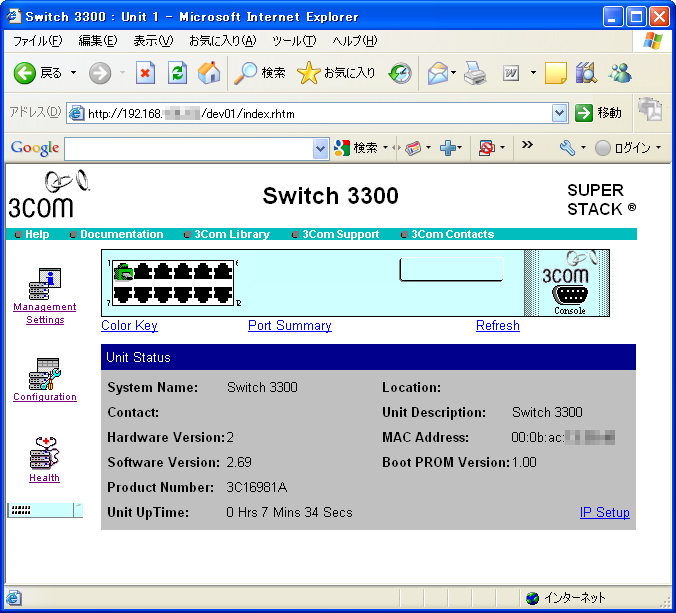
Task: Click Google toolbar blue plus icon
Action: 448,148
